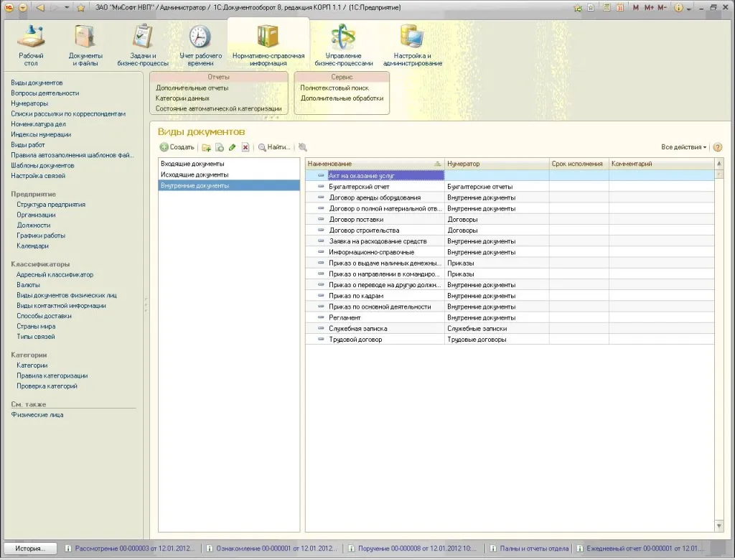
Task: Expand the Все действия dropdown
Action: 683,147
